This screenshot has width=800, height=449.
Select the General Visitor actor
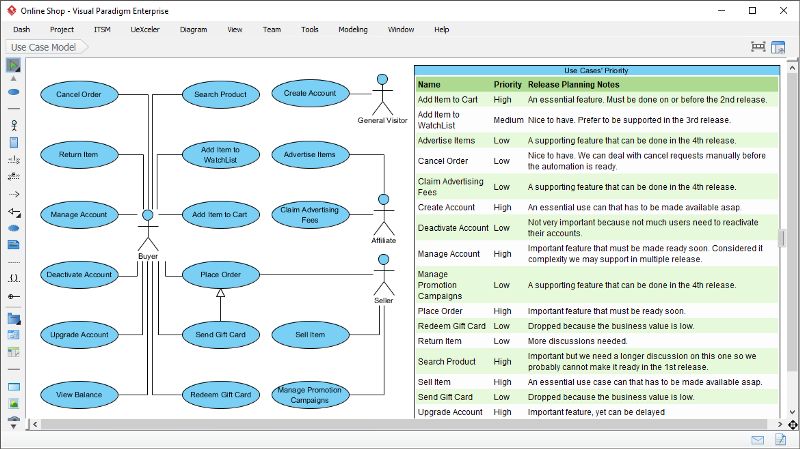pyautogui.click(x=383, y=99)
